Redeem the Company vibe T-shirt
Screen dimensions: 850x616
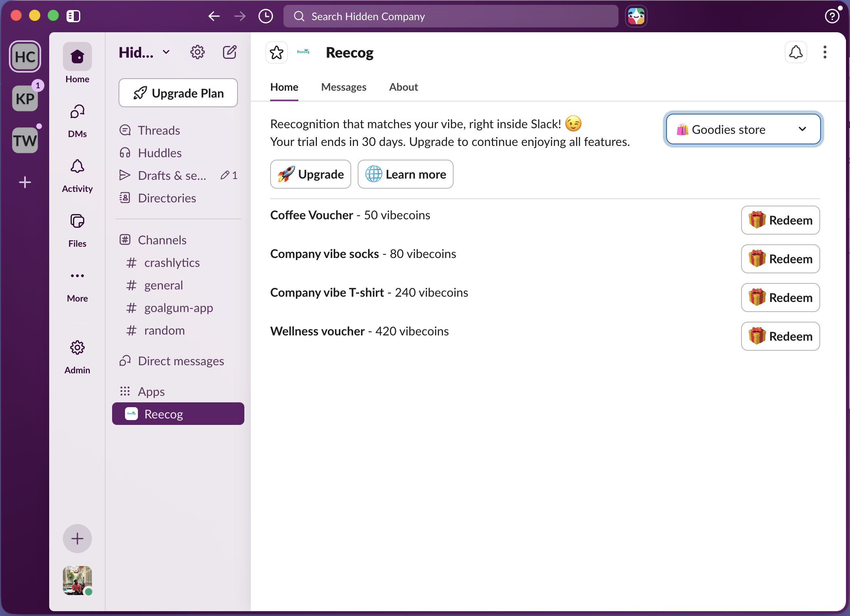point(781,298)
